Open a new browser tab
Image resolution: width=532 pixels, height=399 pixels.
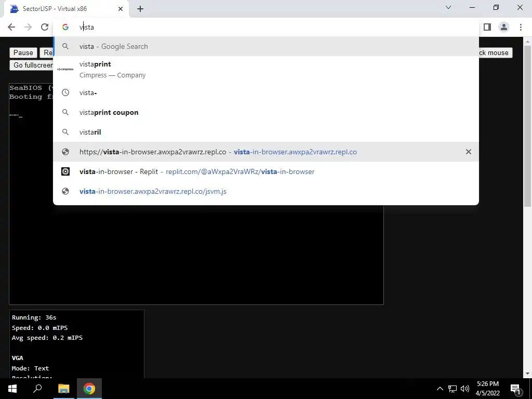(140, 9)
